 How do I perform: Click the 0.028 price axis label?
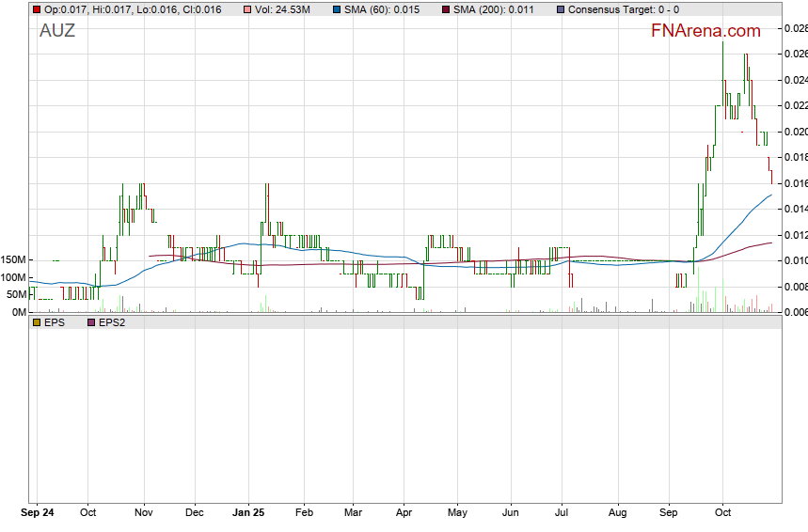[796, 29]
